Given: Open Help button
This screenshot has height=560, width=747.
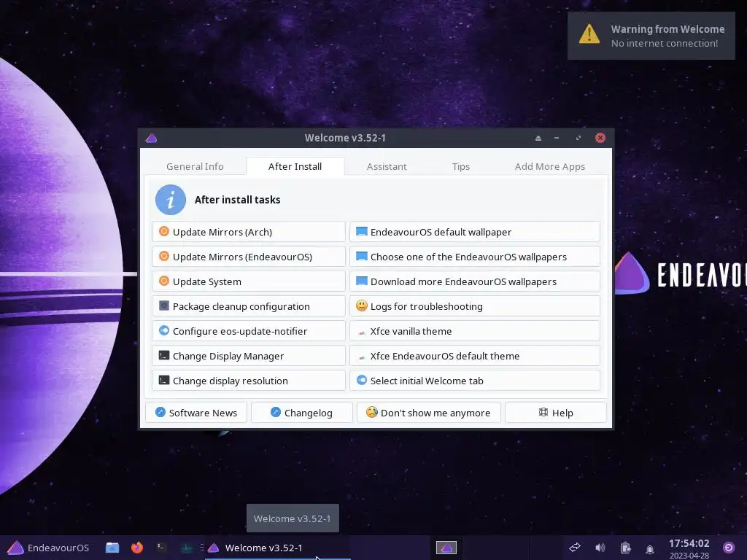Looking at the screenshot, I should tap(556, 413).
